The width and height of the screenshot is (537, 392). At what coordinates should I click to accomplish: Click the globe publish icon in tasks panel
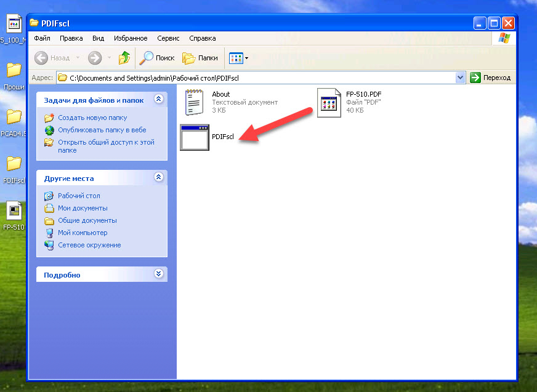[x=49, y=130]
